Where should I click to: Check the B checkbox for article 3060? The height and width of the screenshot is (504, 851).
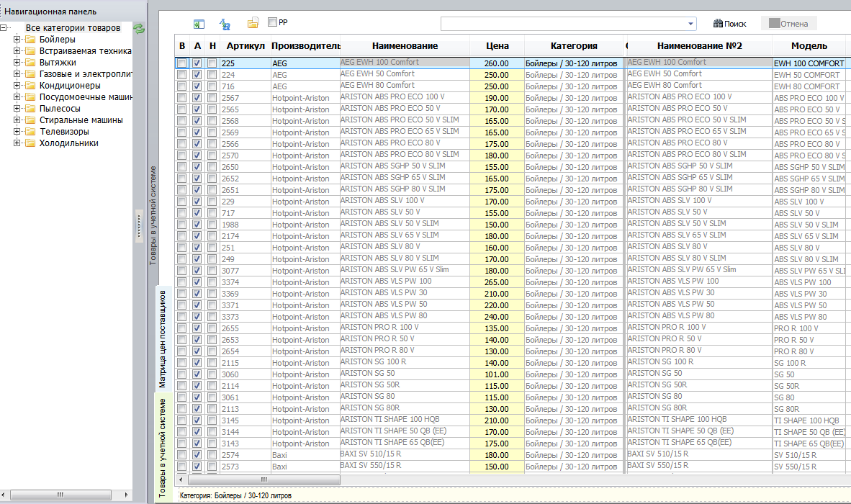182,374
